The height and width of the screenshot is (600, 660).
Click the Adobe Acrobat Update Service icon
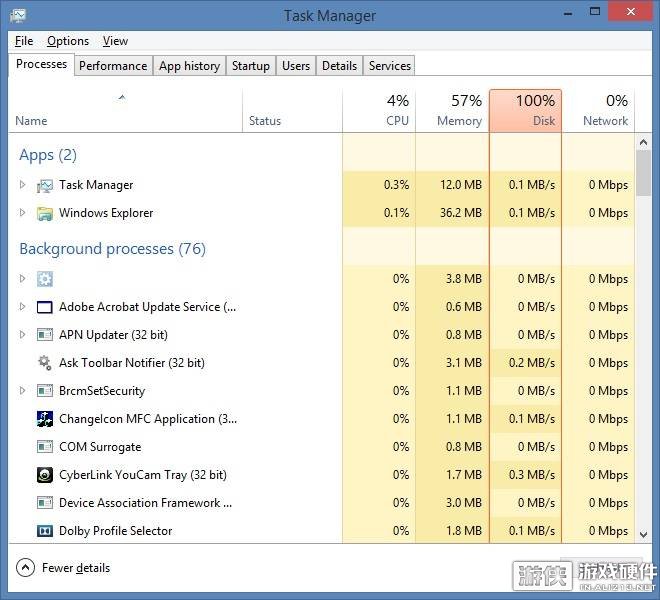coord(45,307)
